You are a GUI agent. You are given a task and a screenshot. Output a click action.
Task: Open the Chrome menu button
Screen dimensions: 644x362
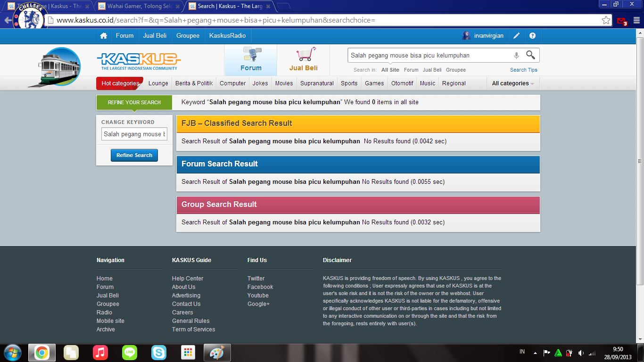(x=636, y=20)
